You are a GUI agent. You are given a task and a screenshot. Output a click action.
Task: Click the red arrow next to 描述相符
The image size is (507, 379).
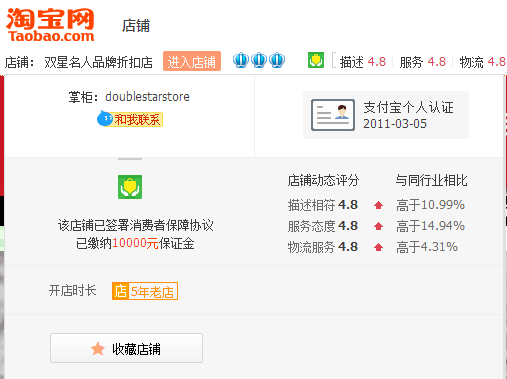[x=378, y=205]
